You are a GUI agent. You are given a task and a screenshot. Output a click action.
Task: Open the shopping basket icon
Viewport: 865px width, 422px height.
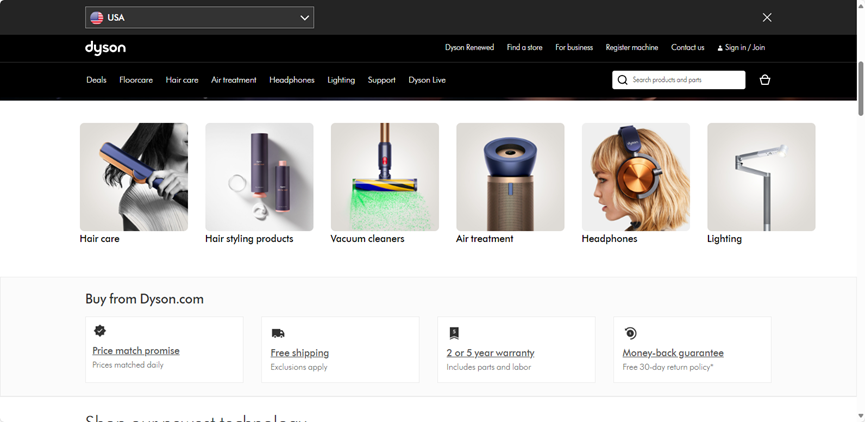click(765, 80)
